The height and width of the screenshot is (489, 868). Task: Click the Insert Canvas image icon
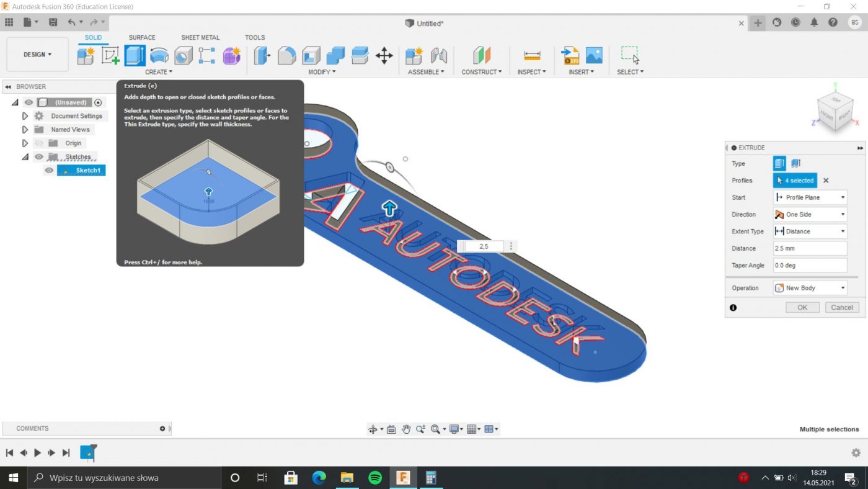pos(594,55)
